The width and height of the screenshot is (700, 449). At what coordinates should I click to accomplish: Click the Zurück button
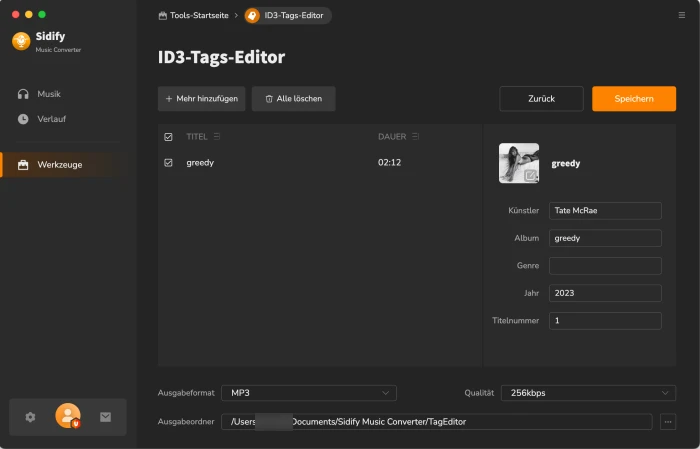coord(541,99)
